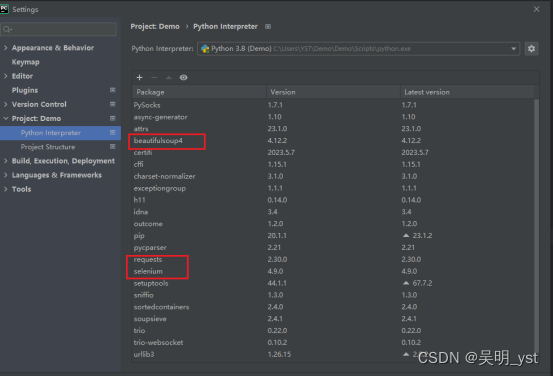This screenshot has width=554, height=376.
Task: Select the pip package row
Action: point(333,236)
